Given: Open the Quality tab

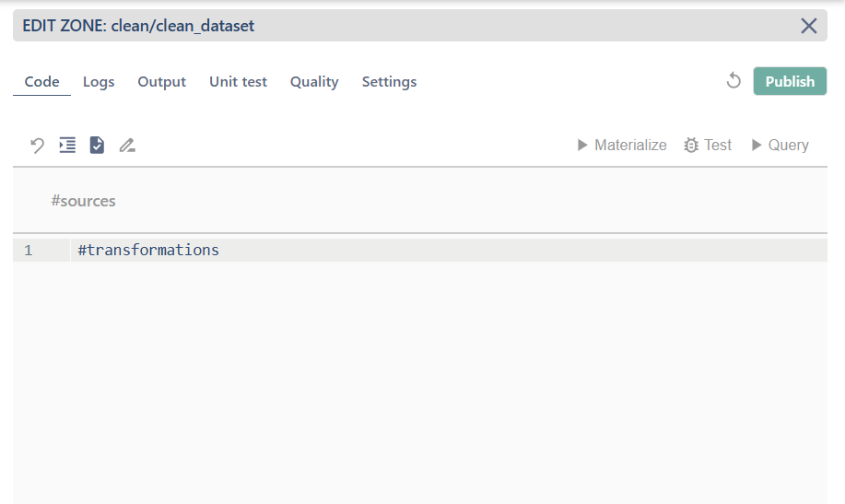Looking at the screenshot, I should (x=314, y=81).
